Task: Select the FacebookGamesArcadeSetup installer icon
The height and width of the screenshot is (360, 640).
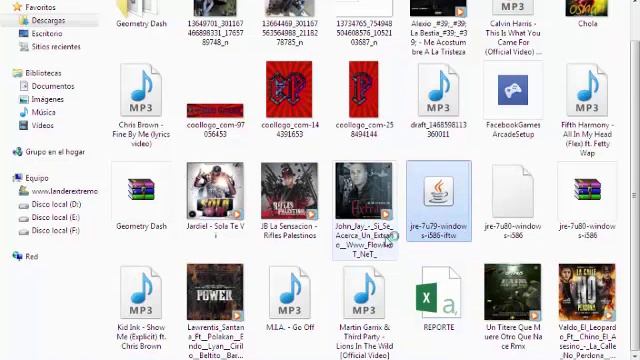Action: [513, 90]
